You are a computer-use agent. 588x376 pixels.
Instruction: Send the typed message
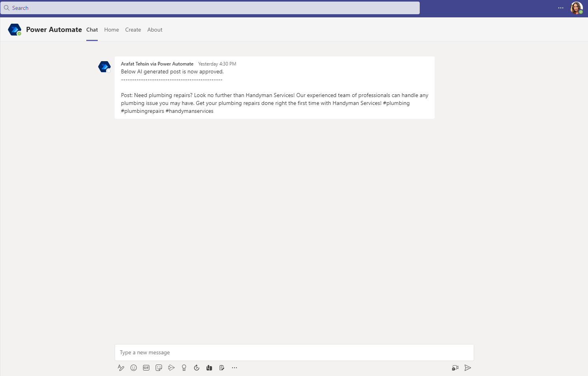coord(468,368)
